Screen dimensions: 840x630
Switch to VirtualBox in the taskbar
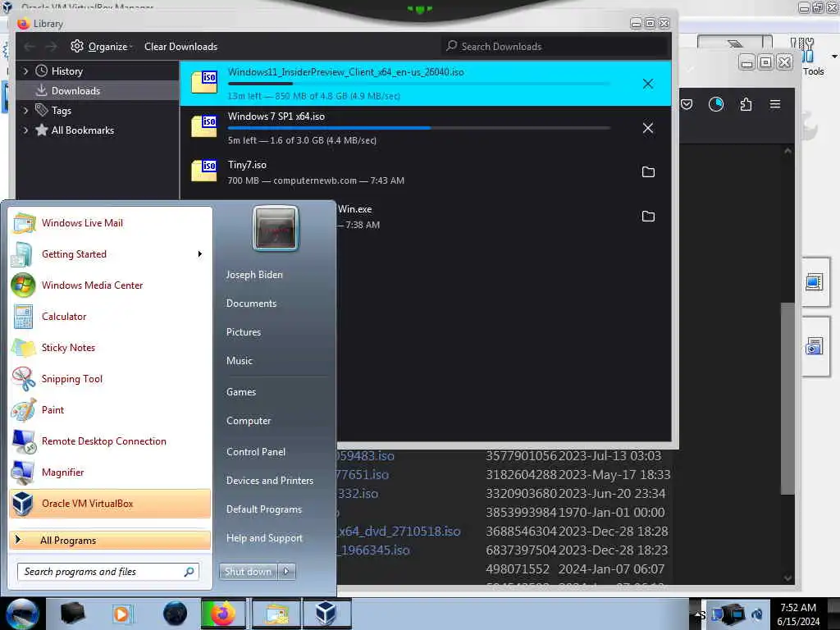click(x=326, y=614)
